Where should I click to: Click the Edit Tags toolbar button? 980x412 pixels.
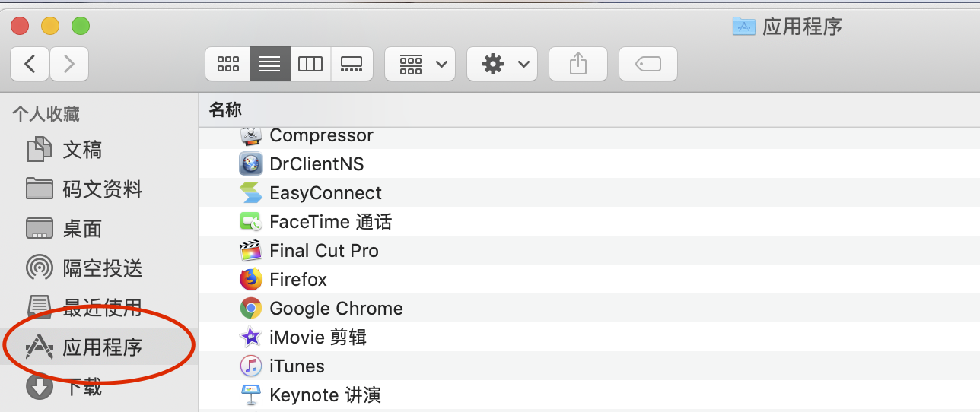click(x=648, y=64)
